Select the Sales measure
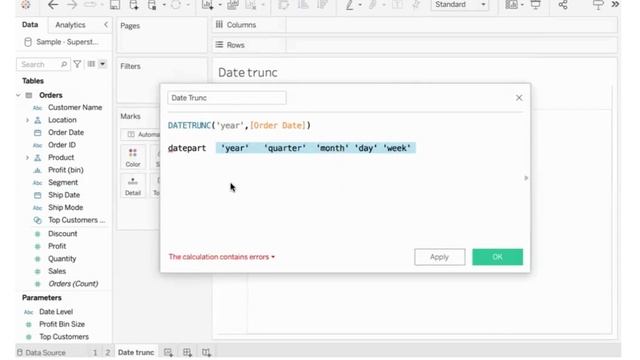 pyautogui.click(x=57, y=271)
